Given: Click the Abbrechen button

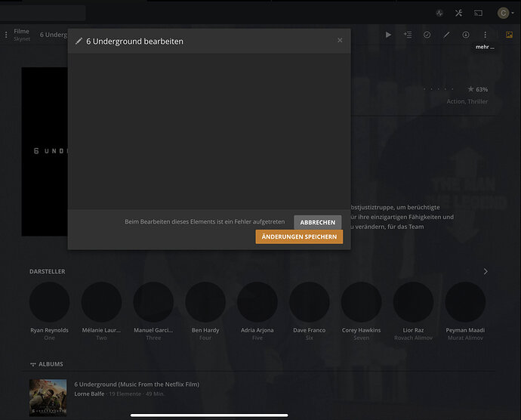Looking at the screenshot, I should click(x=318, y=222).
